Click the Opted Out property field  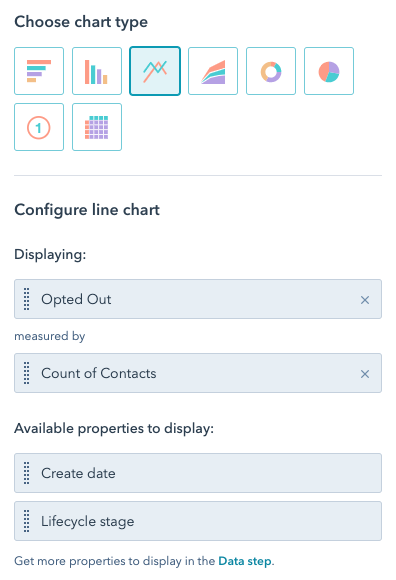point(198,299)
